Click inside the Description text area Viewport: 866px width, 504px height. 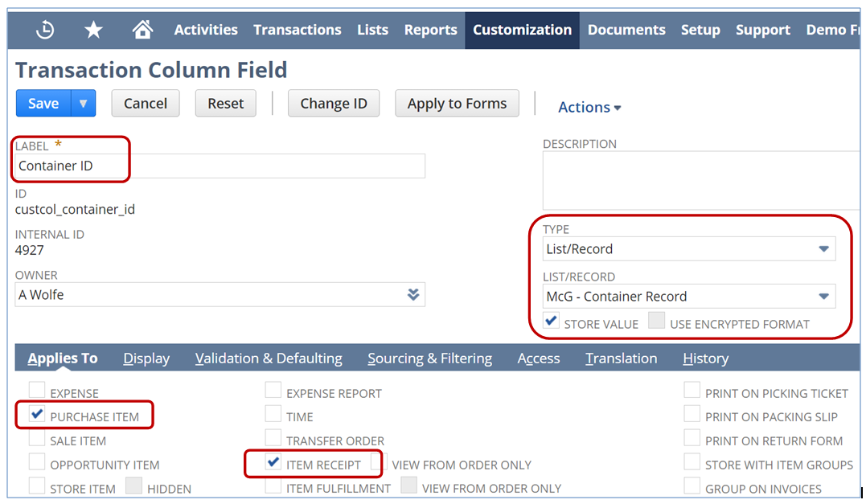(700, 181)
